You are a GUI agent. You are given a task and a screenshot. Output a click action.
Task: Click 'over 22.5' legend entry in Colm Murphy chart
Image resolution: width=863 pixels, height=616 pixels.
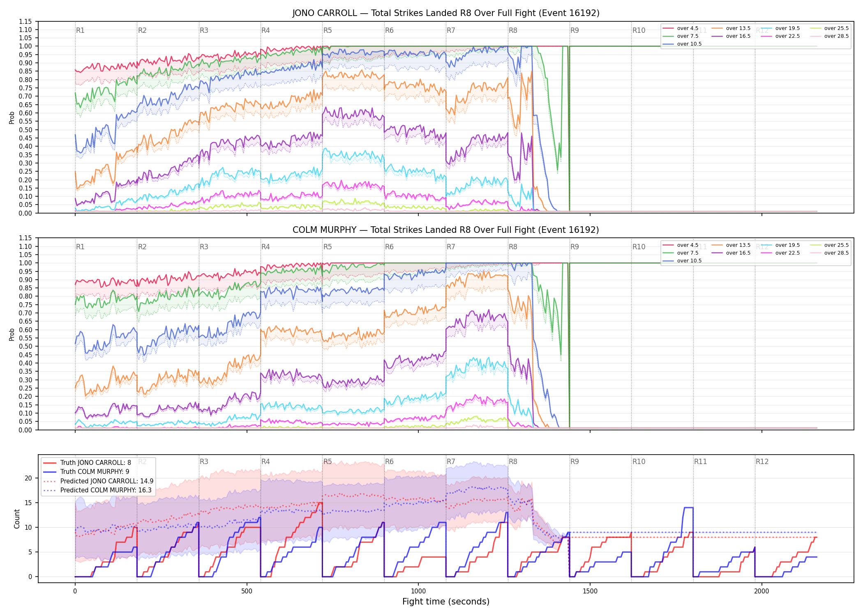pos(780,253)
